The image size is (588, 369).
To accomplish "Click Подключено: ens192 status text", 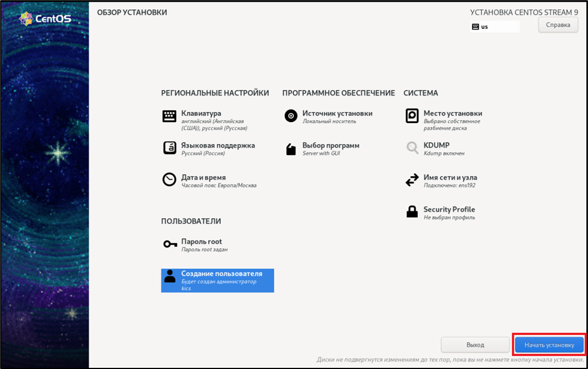I will 449,185.
